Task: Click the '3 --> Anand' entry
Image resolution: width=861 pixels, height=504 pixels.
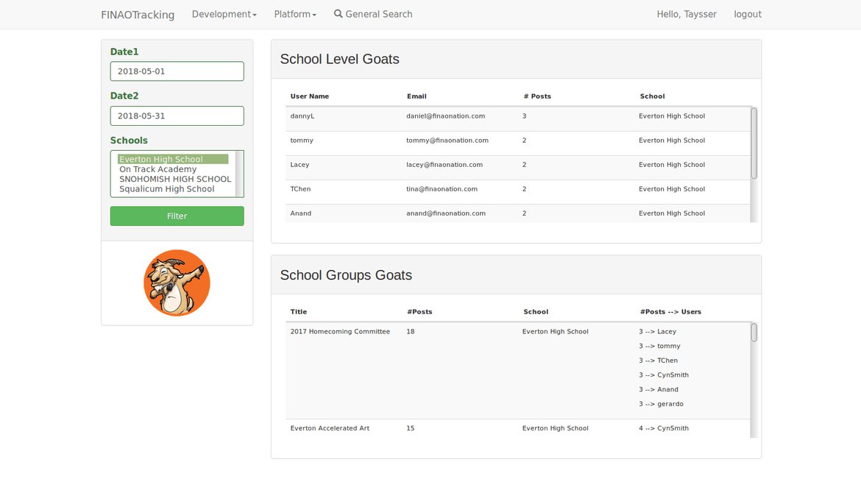Action: (659, 389)
